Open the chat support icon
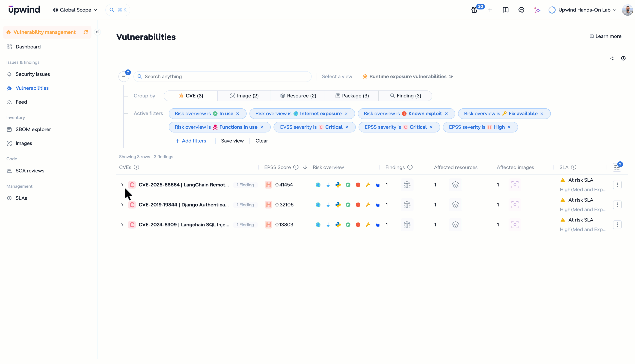Viewport: 635px width, 364px height. [521, 10]
